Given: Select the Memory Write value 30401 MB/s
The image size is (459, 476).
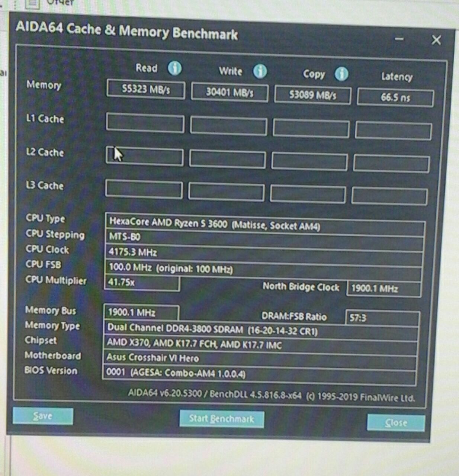Looking at the screenshot, I should click(x=229, y=92).
